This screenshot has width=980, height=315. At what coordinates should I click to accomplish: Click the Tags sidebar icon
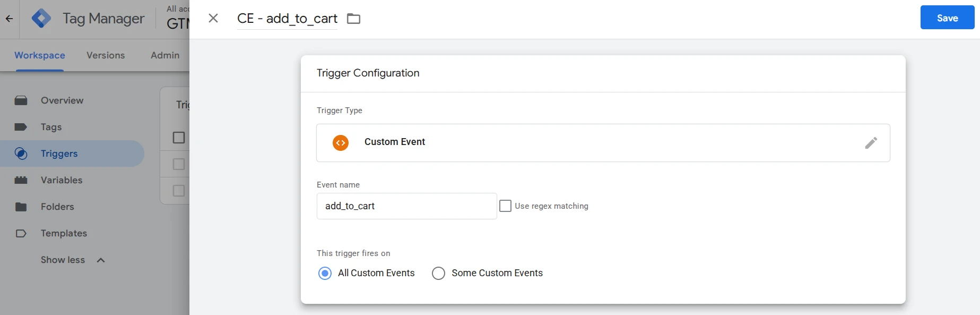(x=21, y=127)
